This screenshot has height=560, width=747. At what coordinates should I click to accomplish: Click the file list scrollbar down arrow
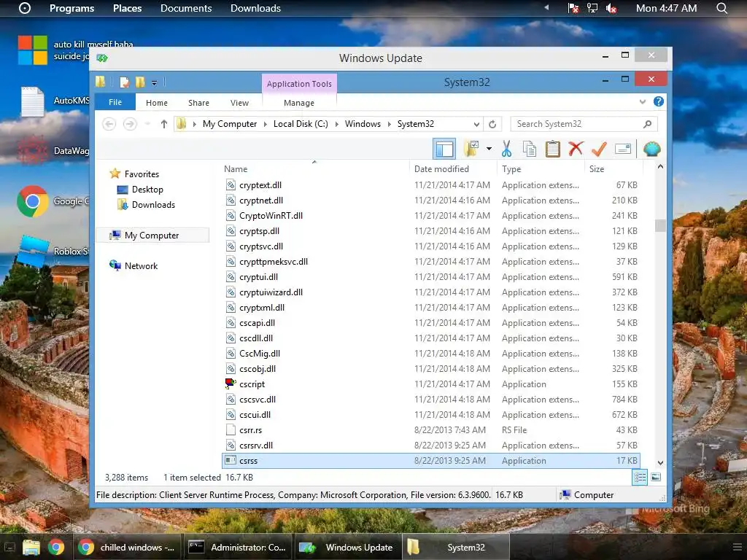click(x=660, y=463)
